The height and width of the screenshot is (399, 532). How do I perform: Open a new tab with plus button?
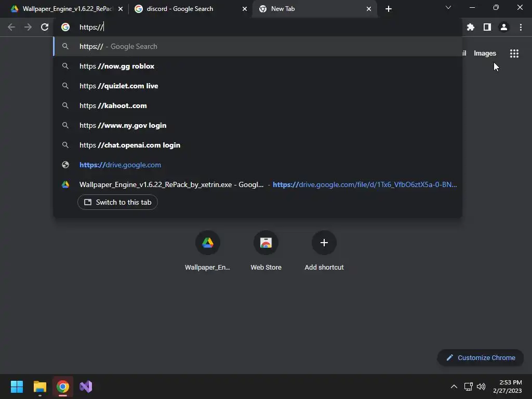389,9
